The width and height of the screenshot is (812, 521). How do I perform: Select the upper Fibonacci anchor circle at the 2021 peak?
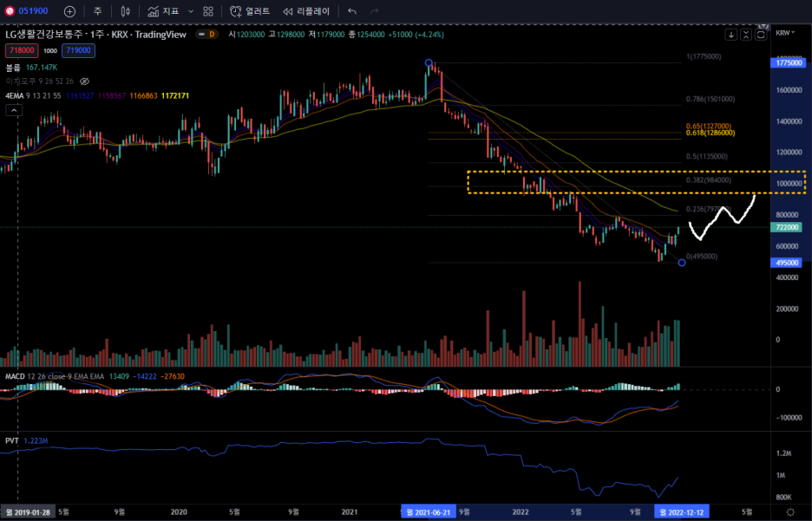click(429, 62)
